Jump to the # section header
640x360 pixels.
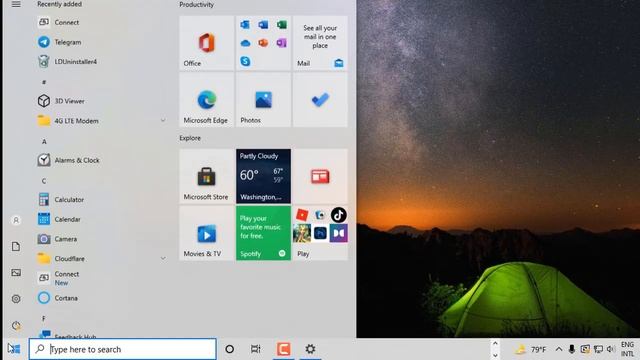(x=44, y=82)
